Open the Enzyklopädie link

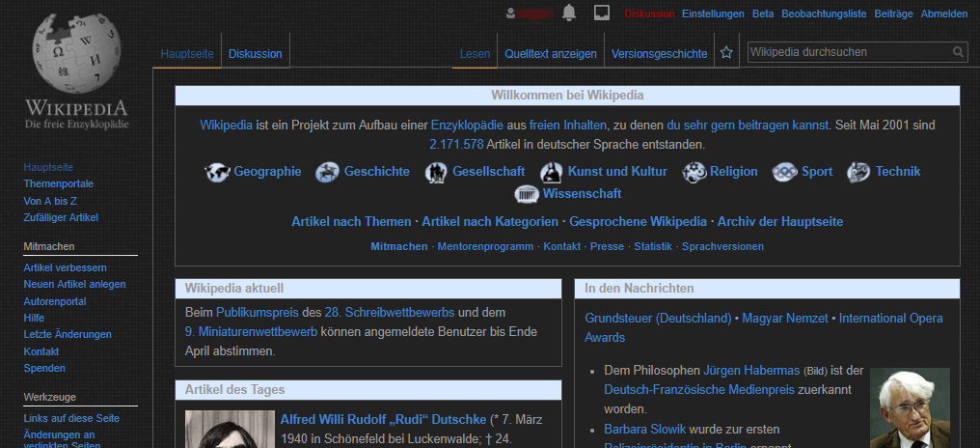tap(467, 125)
